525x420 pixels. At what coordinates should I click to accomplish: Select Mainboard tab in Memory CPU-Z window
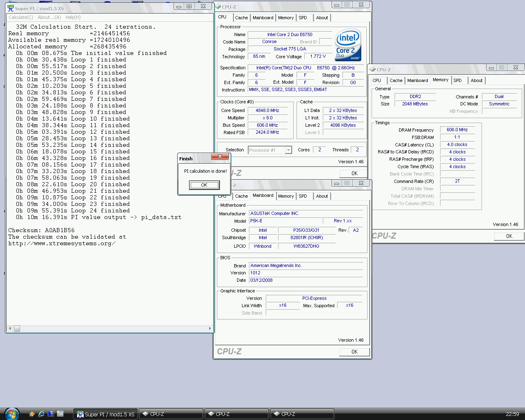pyautogui.click(x=418, y=80)
